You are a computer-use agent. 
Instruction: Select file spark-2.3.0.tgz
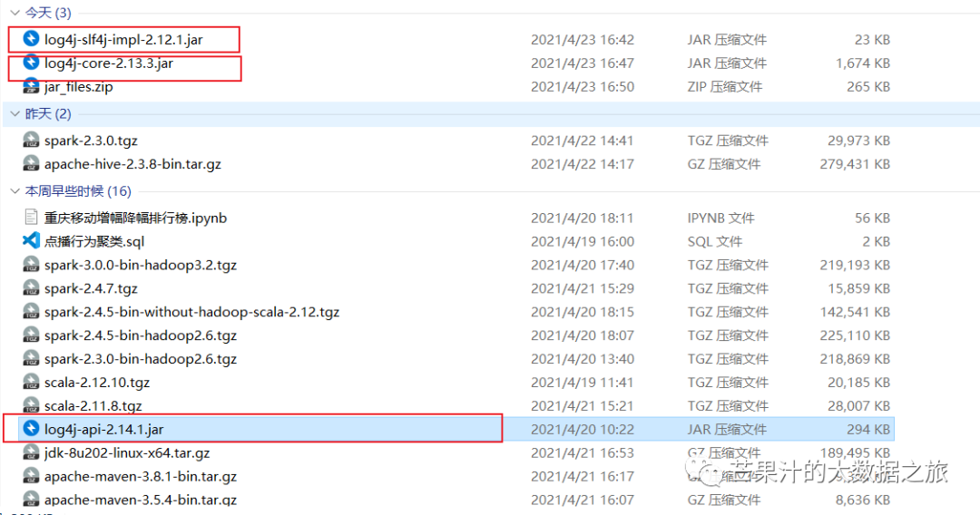click(x=91, y=141)
